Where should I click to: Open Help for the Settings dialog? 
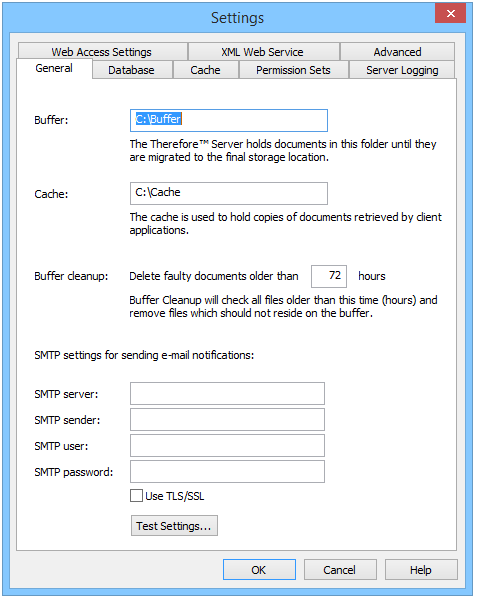click(x=421, y=570)
